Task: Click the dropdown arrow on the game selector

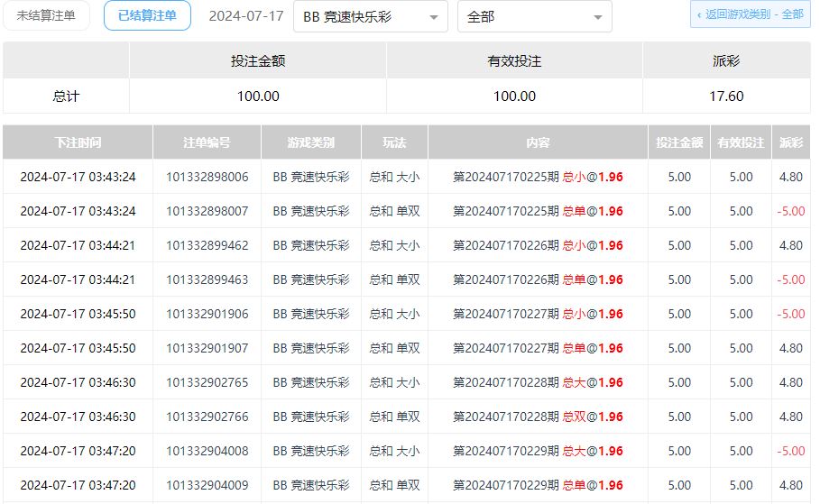Action: pyautogui.click(x=434, y=17)
